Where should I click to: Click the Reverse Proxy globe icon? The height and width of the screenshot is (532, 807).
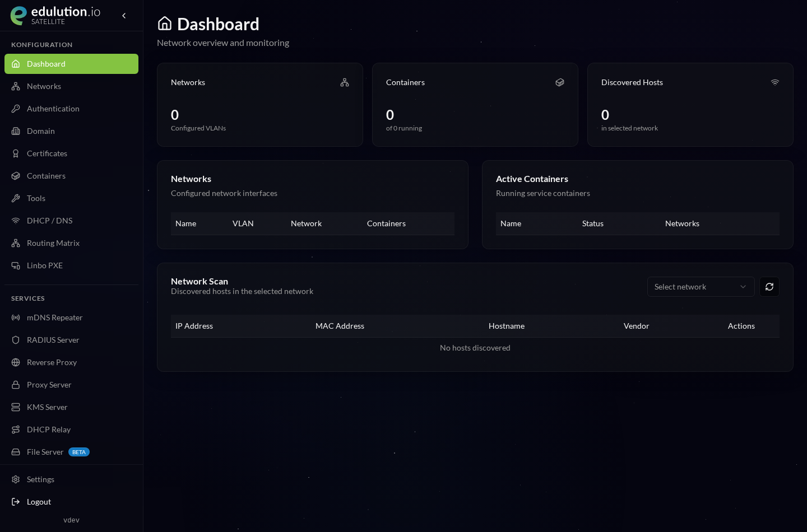tap(16, 362)
